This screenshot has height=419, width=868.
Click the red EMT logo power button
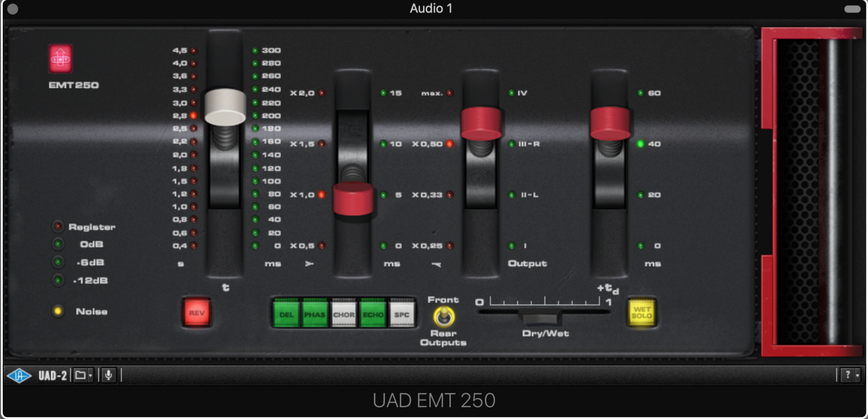[60, 59]
